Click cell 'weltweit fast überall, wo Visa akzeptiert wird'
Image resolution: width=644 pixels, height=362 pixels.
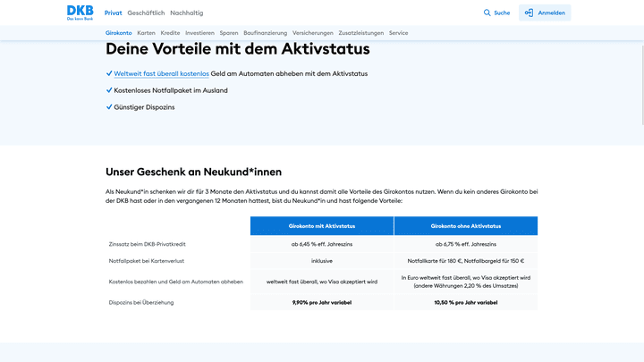322,282
